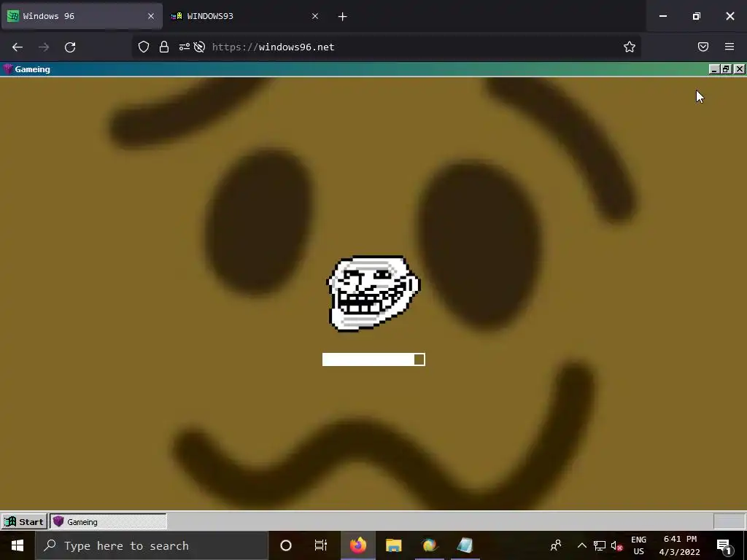
Task: Click the autoplay blocked icon
Action: click(200, 47)
